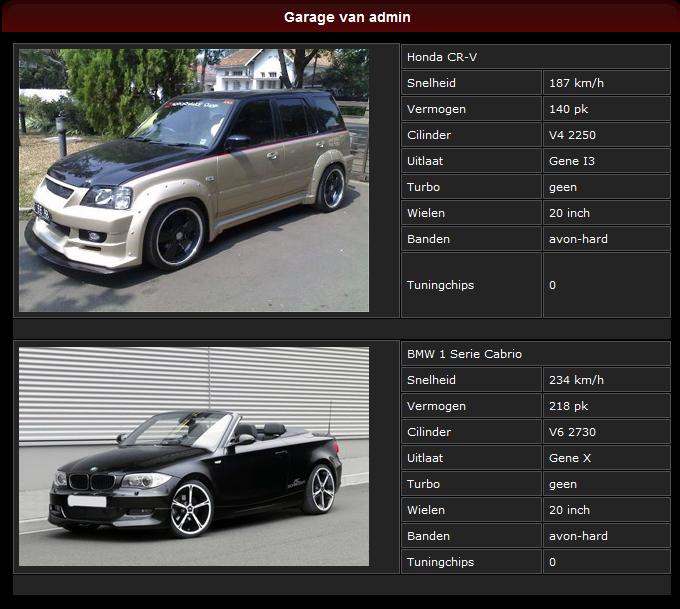The image size is (680, 609).
Task: Click the Honda CR-V 'Vermogen' label
Action: coord(436,109)
